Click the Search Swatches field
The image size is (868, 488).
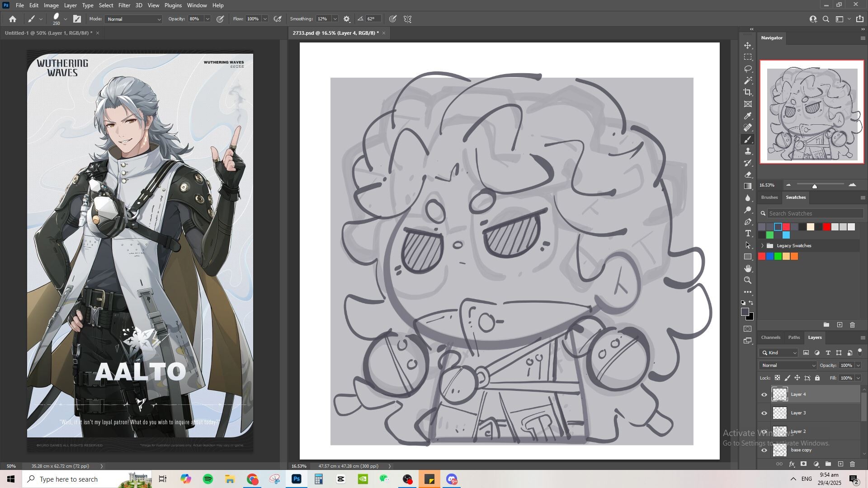coord(816,214)
